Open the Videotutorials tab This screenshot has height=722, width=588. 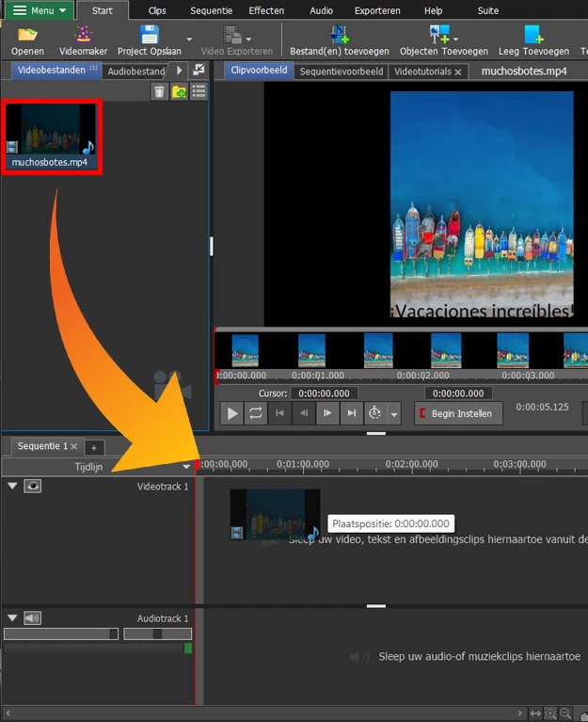[422, 72]
